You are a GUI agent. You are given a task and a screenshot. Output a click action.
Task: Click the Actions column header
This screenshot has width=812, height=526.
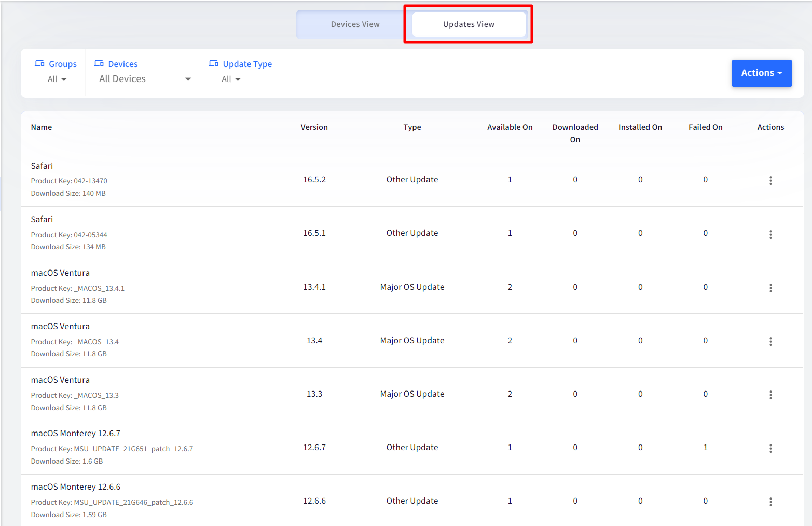click(770, 127)
